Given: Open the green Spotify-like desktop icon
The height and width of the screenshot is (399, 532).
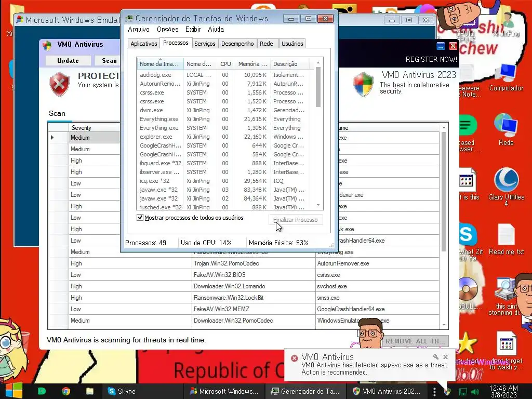Looking at the screenshot, I should pos(468,126).
